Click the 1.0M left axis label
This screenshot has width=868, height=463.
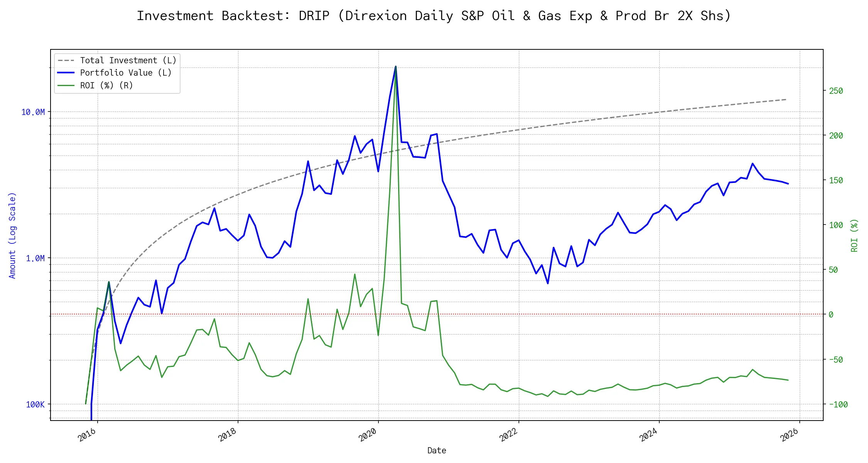[x=35, y=259]
